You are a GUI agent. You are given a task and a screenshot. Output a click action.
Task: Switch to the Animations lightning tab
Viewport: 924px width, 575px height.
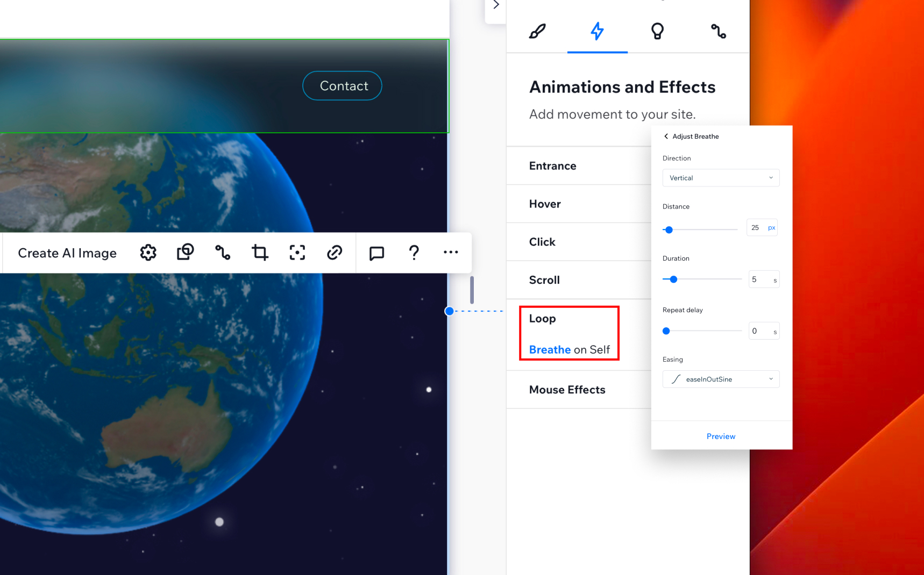tap(597, 31)
